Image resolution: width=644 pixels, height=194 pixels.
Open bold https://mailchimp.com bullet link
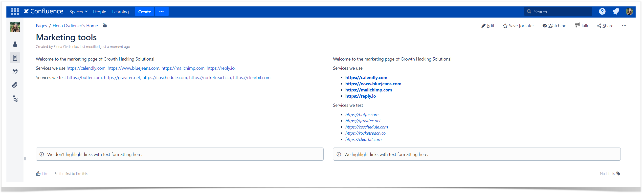click(x=369, y=90)
